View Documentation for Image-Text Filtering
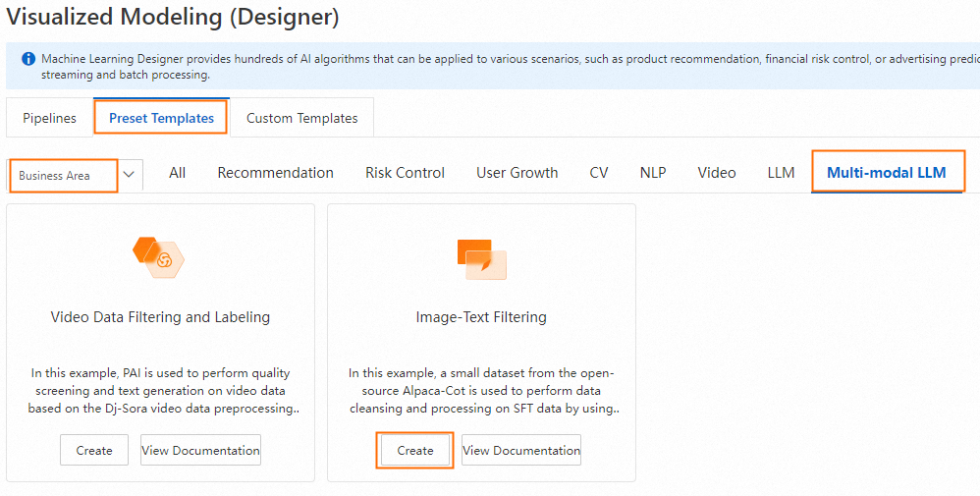This screenshot has height=496, width=980. (521, 450)
